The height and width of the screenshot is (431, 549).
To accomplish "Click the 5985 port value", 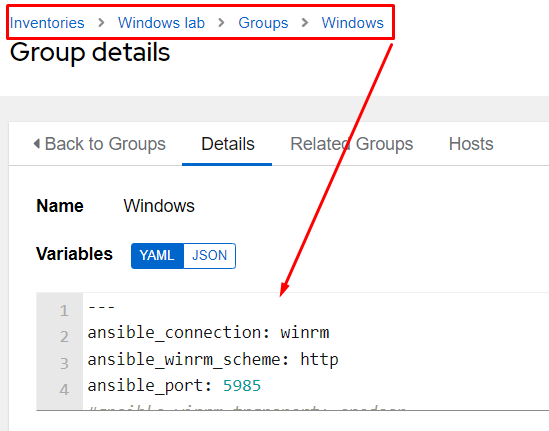I will tap(242, 386).
